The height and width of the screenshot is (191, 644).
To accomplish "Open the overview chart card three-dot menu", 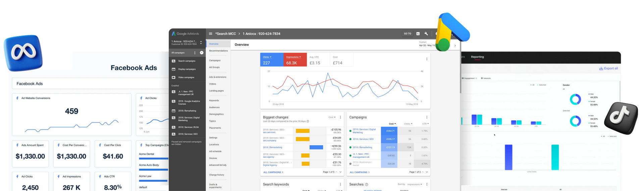I will (x=427, y=59).
